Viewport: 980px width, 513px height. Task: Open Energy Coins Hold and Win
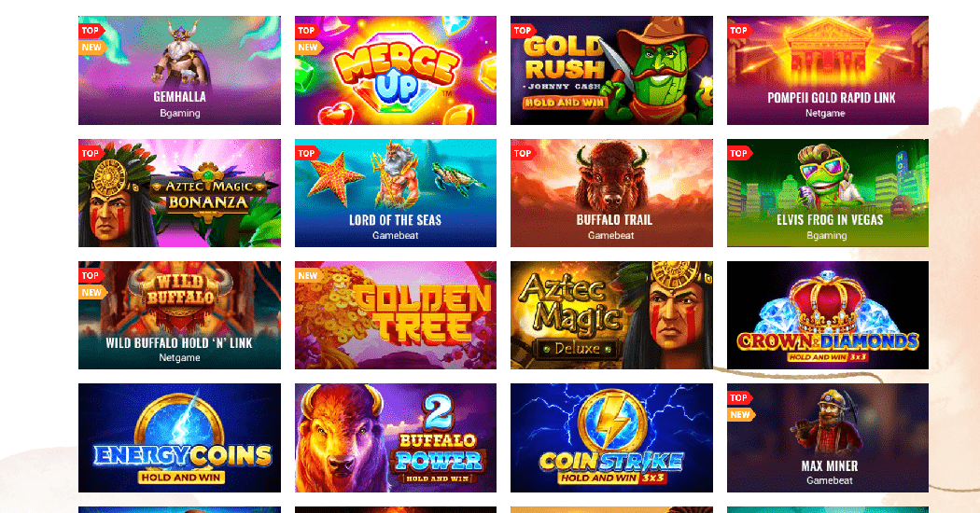179,438
